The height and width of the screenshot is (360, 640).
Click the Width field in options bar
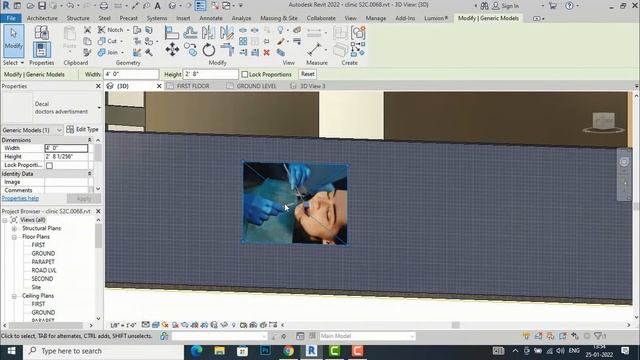[131, 74]
